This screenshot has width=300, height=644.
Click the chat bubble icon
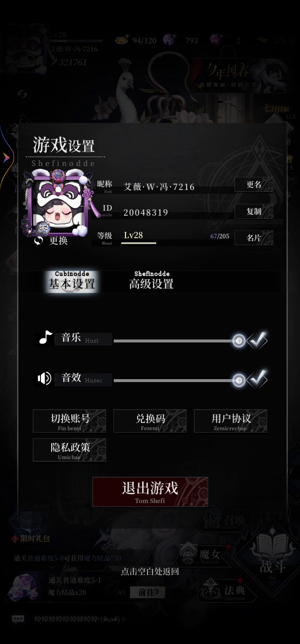coord(18,619)
